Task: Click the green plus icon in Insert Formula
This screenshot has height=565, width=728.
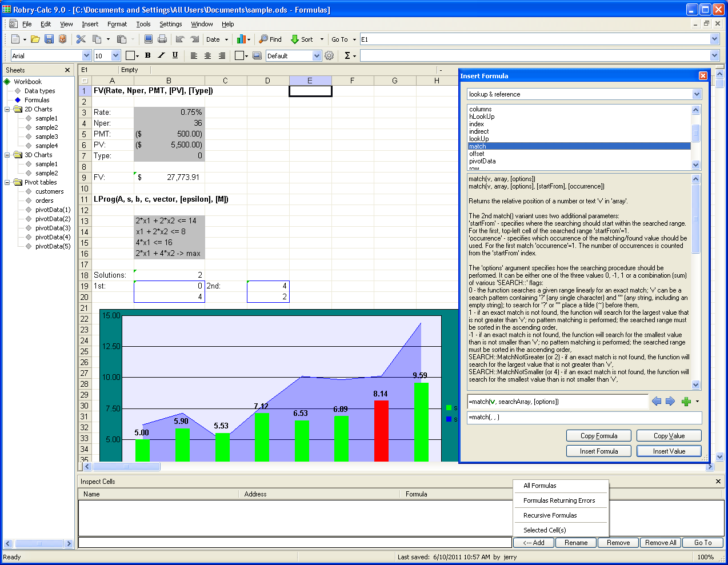Action: tap(686, 402)
